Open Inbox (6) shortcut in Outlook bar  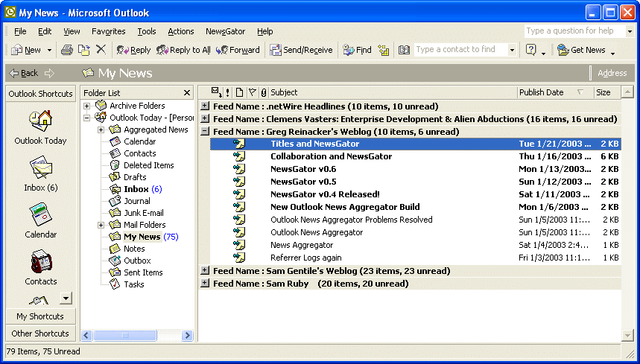pos(40,173)
